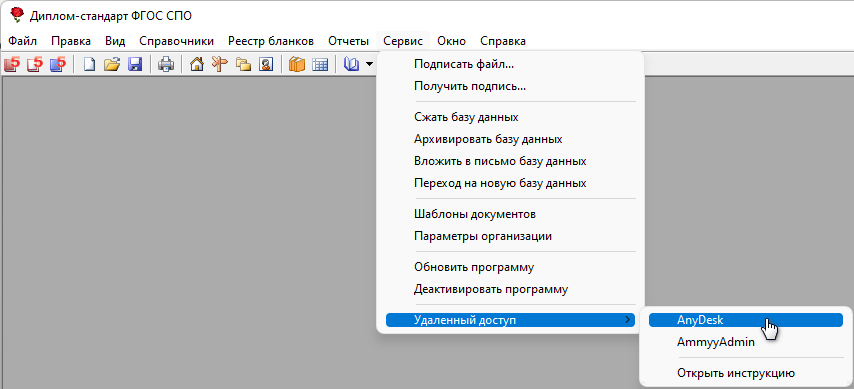Expand the dropdown arrow beside the book icon
The width and height of the screenshot is (854, 389).
370,65
